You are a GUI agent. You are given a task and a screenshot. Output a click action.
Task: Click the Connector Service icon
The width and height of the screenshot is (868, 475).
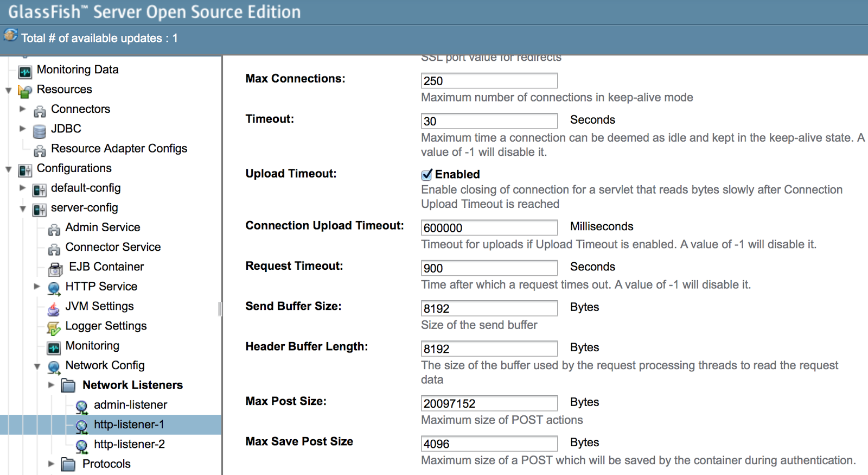click(54, 249)
